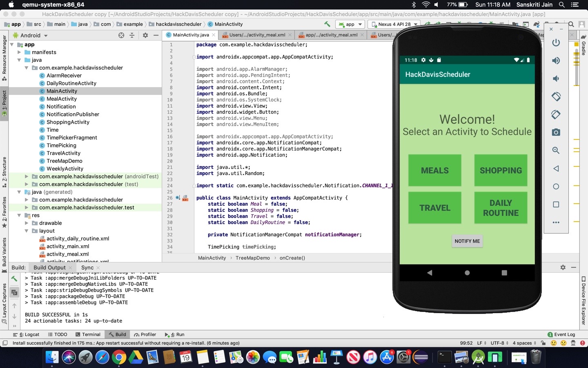588x368 pixels.
Task: Tap the MEALS button in the emulator
Action: (434, 171)
